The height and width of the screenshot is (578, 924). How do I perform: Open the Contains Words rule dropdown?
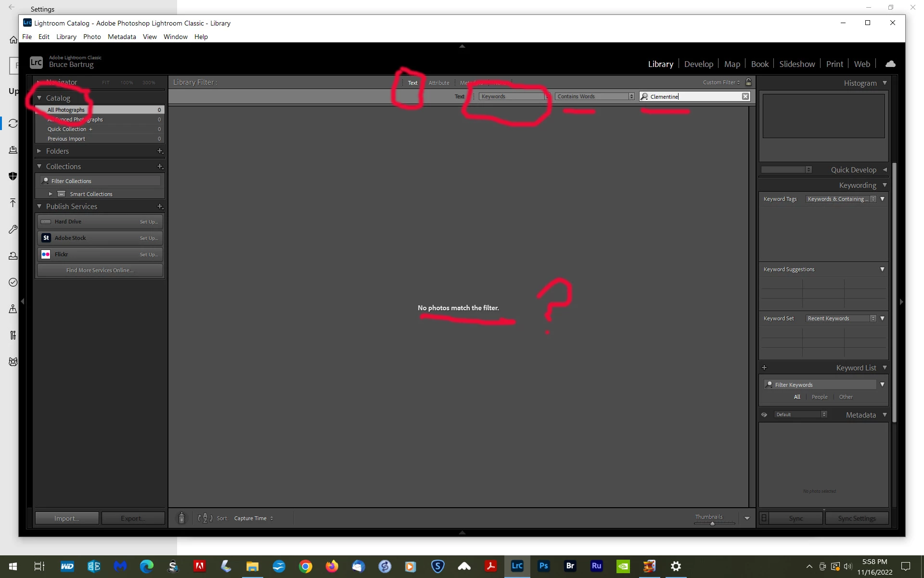[595, 96]
